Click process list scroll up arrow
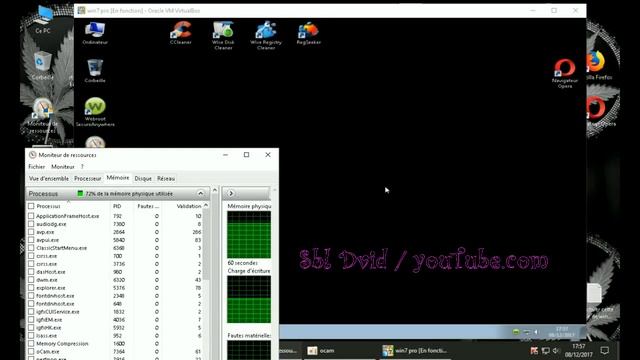The height and width of the screenshot is (360, 640). [x=206, y=205]
